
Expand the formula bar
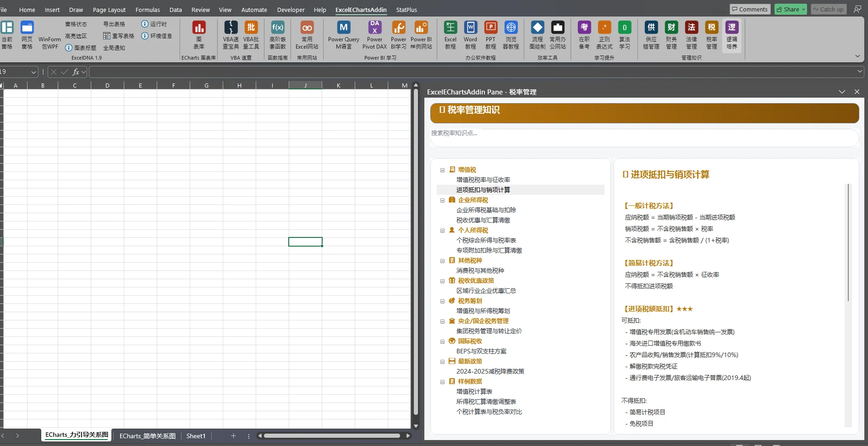tap(860, 72)
